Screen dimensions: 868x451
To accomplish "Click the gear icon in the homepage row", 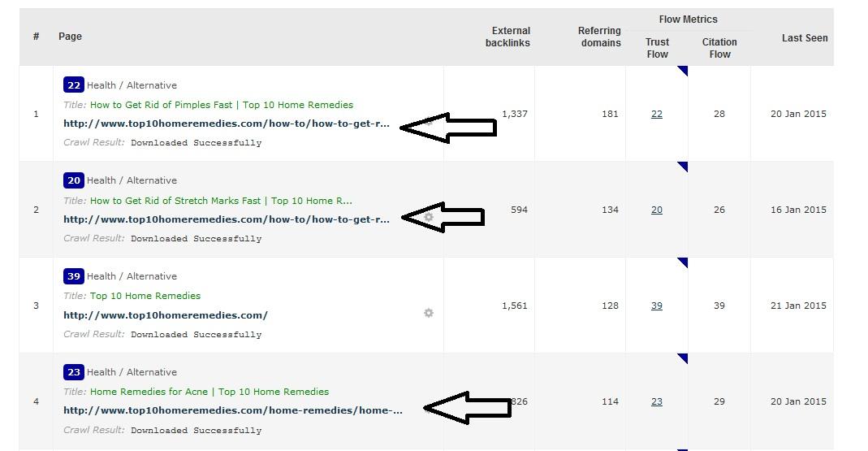I will point(429,313).
